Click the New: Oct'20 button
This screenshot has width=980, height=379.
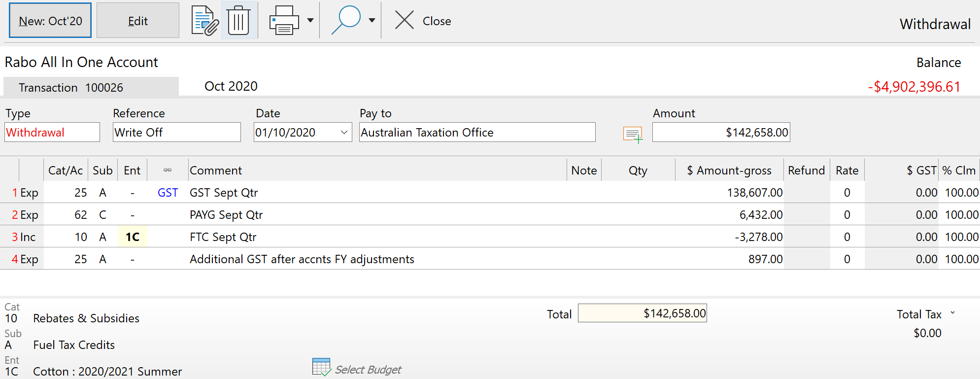pyautogui.click(x=50, y=21)
